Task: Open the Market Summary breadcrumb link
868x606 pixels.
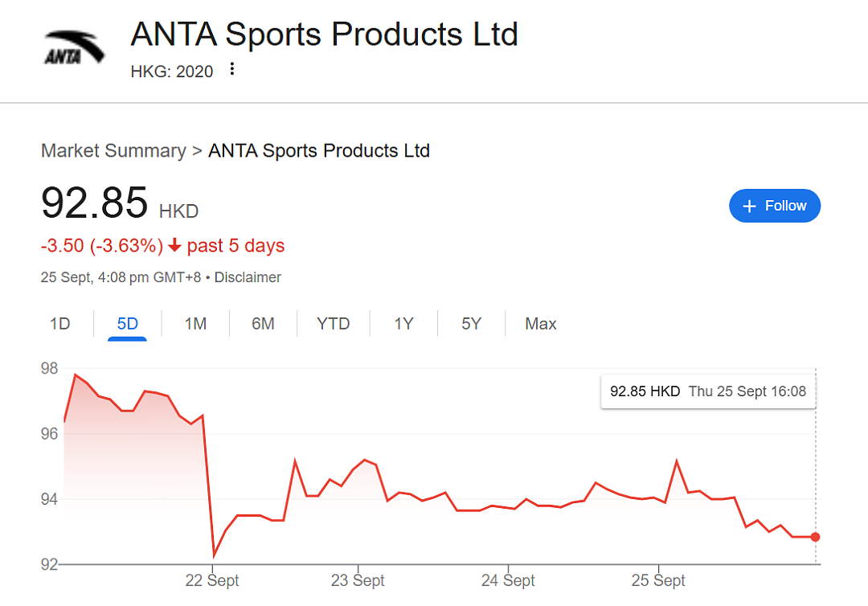Action: tap(113, 150)
